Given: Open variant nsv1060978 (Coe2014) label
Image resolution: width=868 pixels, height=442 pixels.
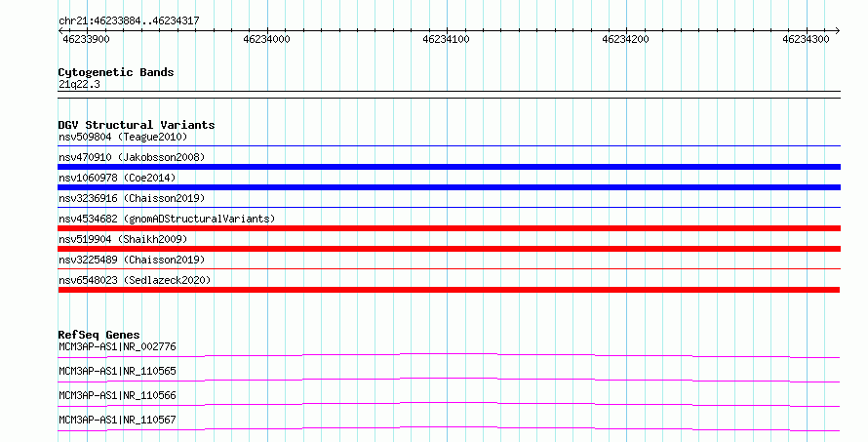Looking at the screenshot, I should point(117,178).
